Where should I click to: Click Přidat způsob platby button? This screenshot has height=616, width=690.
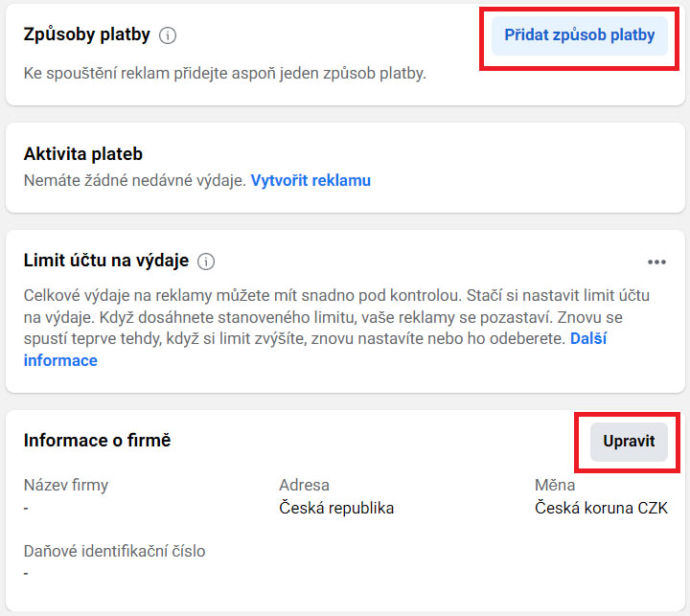point(580,35)
